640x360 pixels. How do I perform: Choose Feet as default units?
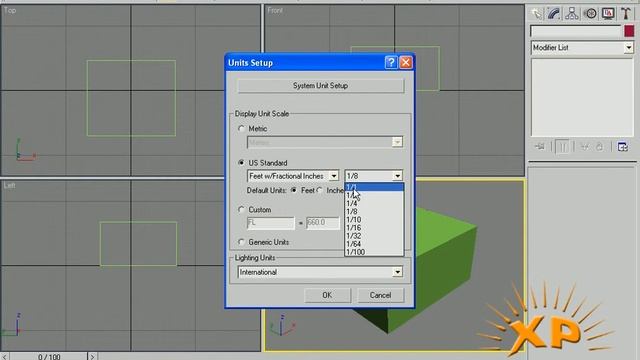click(293, 191)
